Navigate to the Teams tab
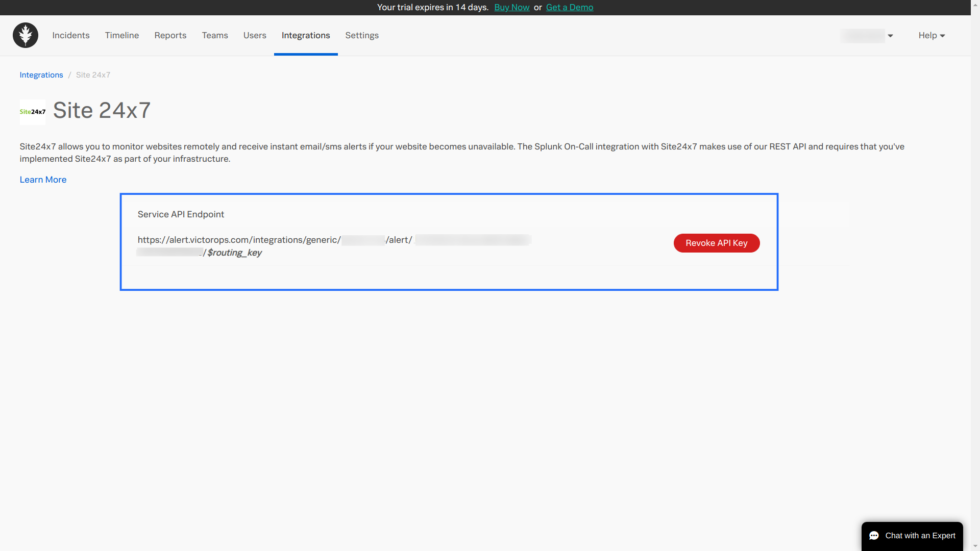980x551 pixels. pyautogui.click(x=215, y=35)
